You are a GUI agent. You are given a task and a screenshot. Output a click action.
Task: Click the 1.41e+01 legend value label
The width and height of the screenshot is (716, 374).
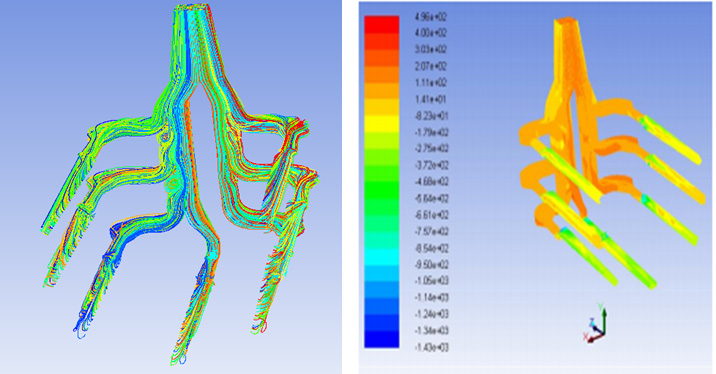(x=431, y=99)
